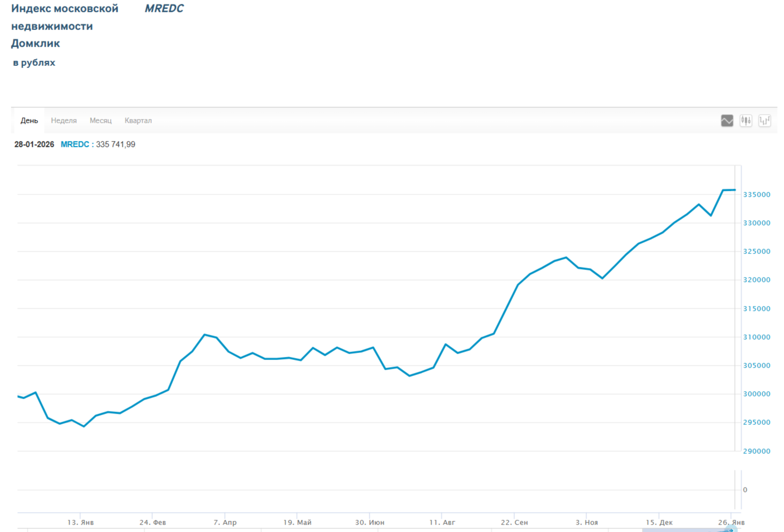This screenshot has height=532, width=784.
Task: Select the День period tab
Action: (29, 121)
